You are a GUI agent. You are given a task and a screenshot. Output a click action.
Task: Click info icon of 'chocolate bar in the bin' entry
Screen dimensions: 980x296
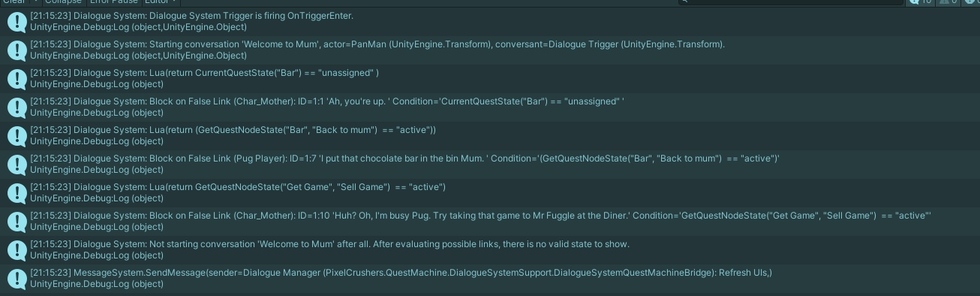tap(17, 164)
